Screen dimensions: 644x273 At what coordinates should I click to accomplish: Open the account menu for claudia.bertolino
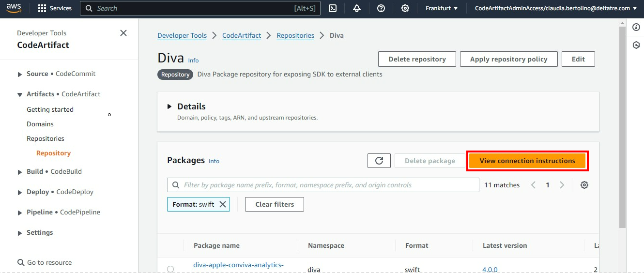tap(556, 8)
